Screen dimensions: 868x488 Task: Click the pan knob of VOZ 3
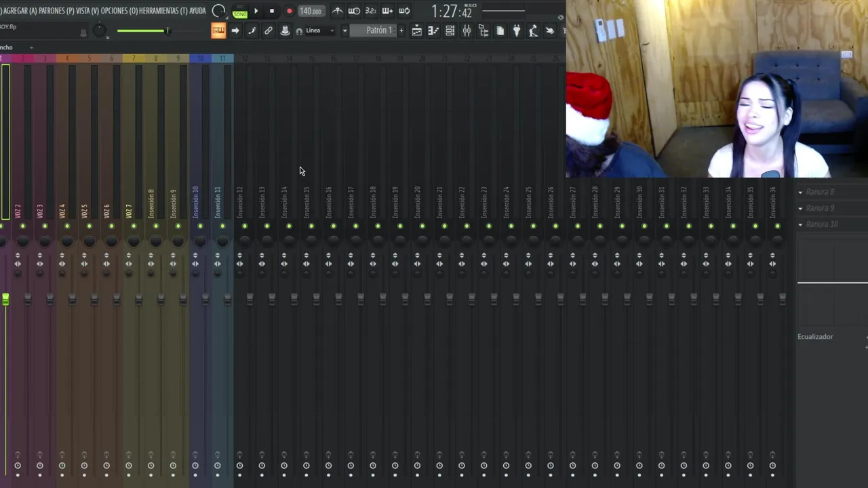pos(45,241)
